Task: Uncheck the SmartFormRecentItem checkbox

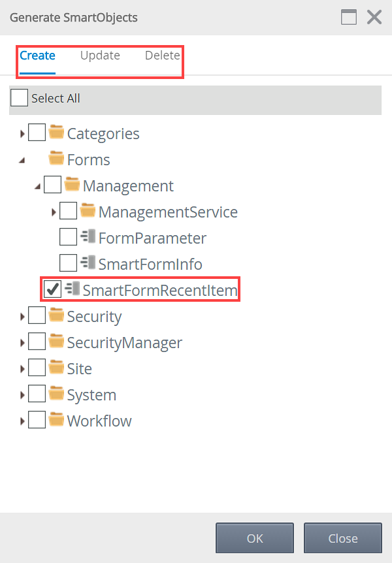Action: pyautogui.click(x=52, y=289)
